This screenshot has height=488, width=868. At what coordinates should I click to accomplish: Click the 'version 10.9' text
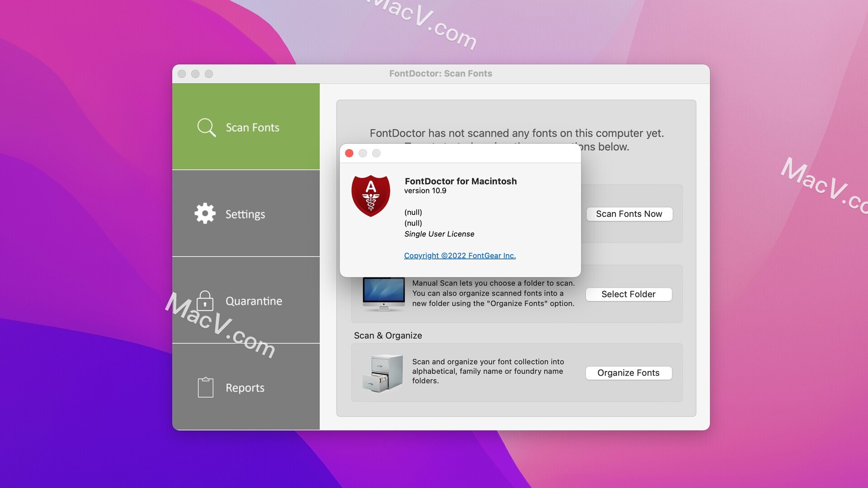[425, 191]
